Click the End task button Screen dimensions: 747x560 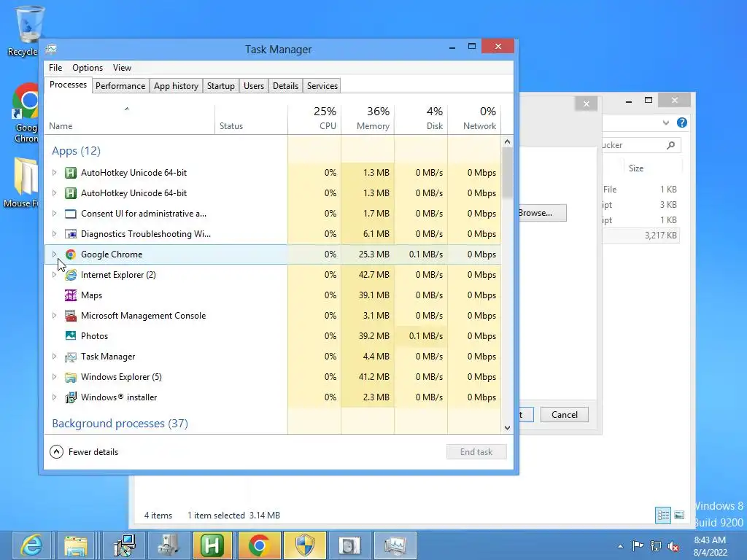(476, 452)
